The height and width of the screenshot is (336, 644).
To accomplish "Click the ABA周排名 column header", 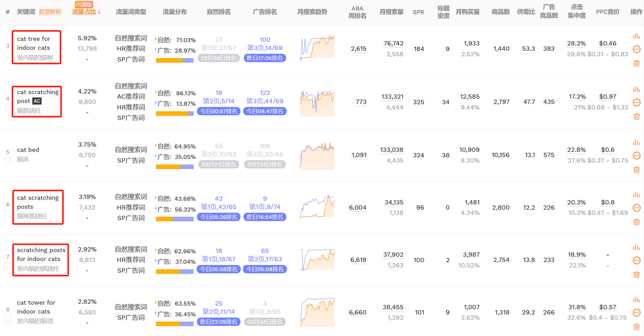I will (357, 12).
